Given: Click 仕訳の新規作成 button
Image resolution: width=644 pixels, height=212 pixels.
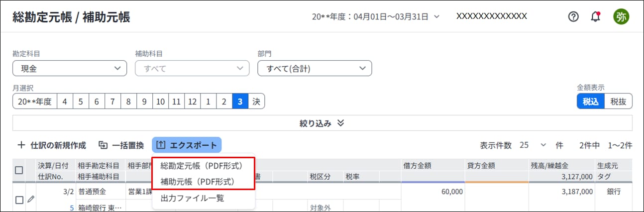Looking at the screenshot, I should point(52,145).
